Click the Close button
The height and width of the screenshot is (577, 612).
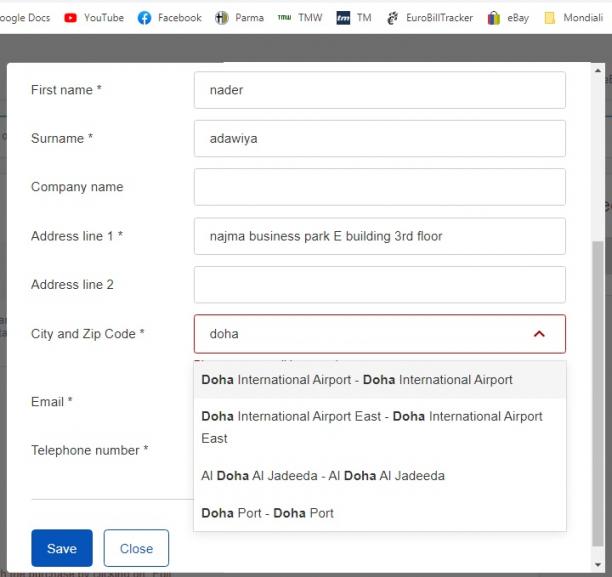pyautogui.click(x=136, y=548)
